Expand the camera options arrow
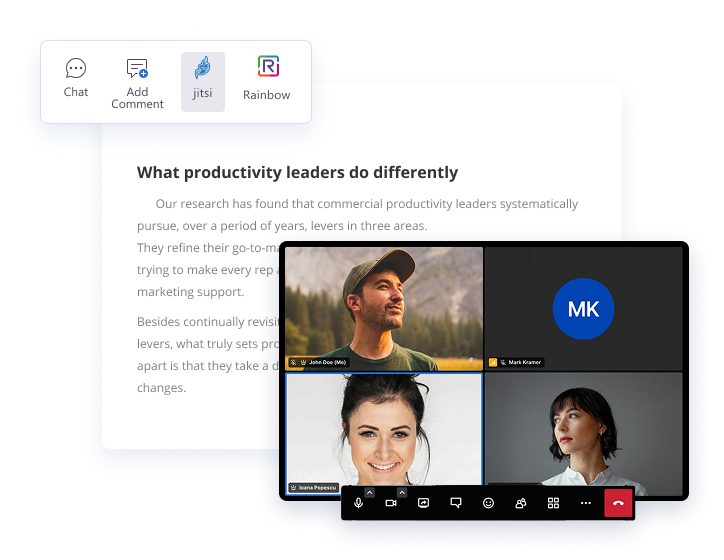Screen dimensions: 724x560 tap(402, 493)
